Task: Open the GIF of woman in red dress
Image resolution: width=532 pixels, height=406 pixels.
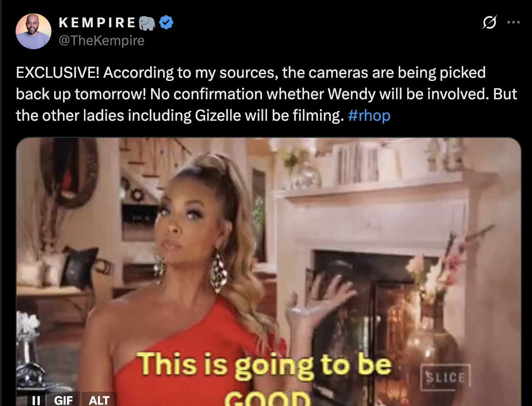Action: (x=268, y=271)
